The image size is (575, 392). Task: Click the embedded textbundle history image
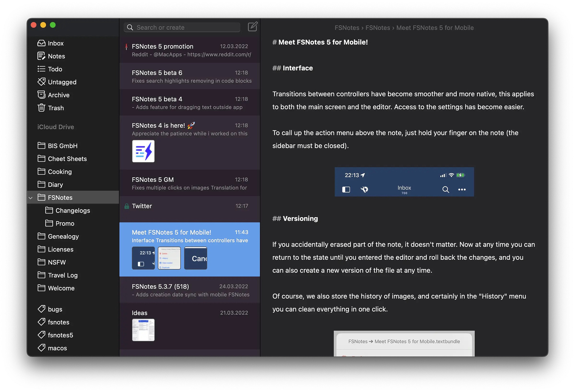(404, 343)
